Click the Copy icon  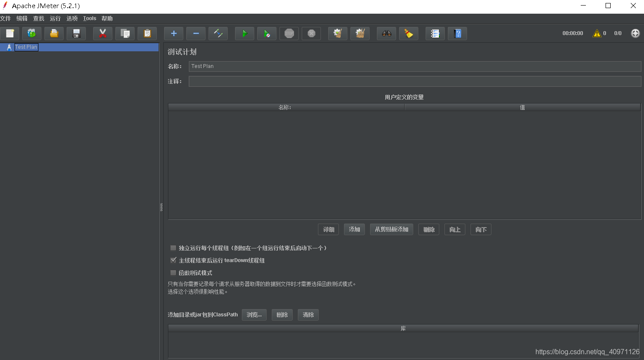point(125,33)
